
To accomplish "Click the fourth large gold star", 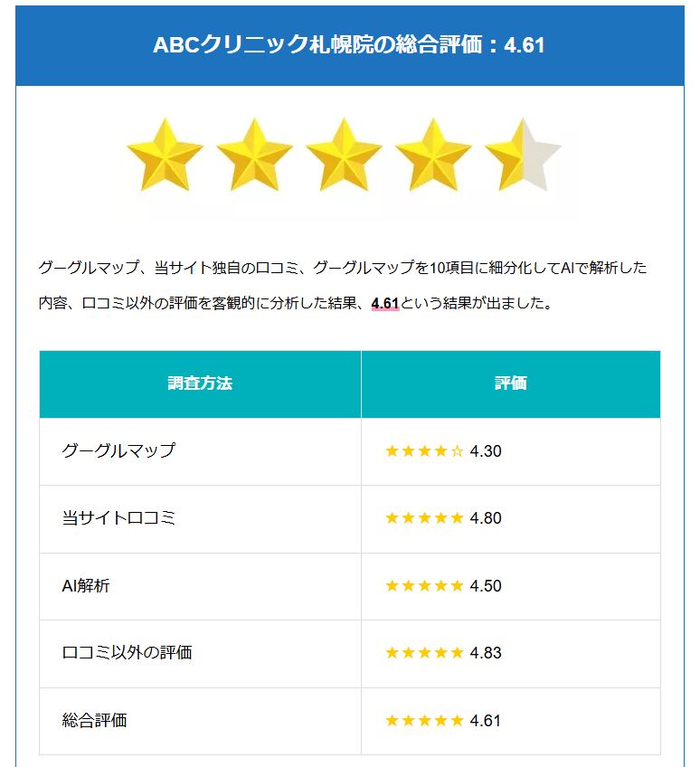I will pos(433,155).
